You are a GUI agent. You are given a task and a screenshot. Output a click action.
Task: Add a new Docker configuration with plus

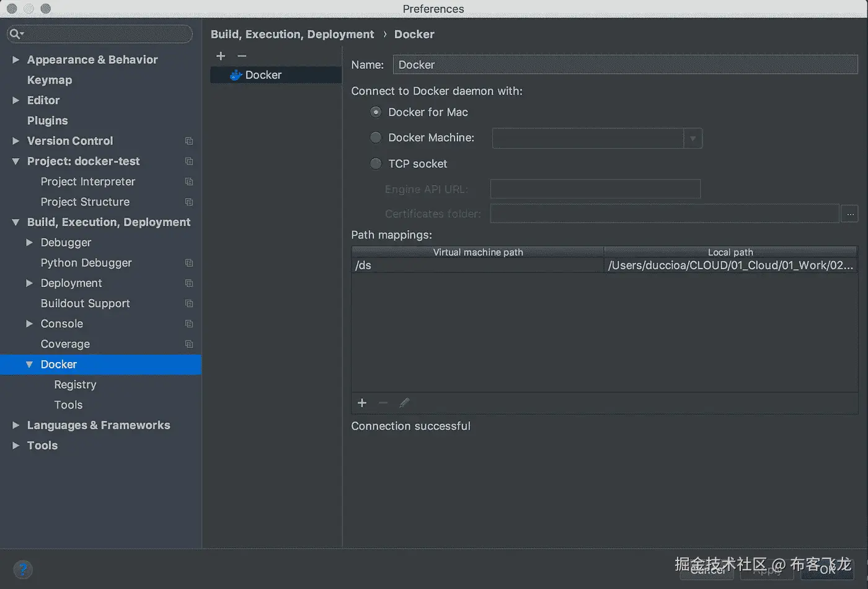[x=221, y=56]
